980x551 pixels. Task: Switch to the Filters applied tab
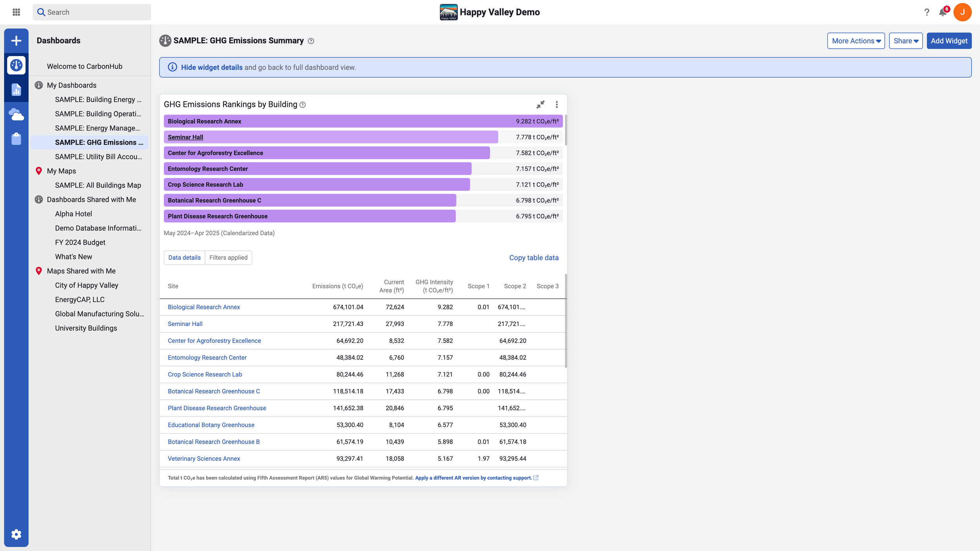coord(228,257)
